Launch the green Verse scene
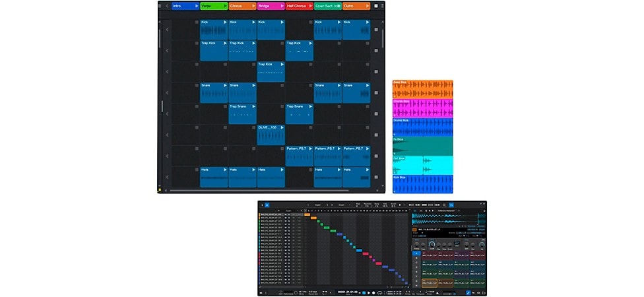Image resolution: width=644 pixels, height=297 pixels. pyautogui.click(x=225, y=6)
